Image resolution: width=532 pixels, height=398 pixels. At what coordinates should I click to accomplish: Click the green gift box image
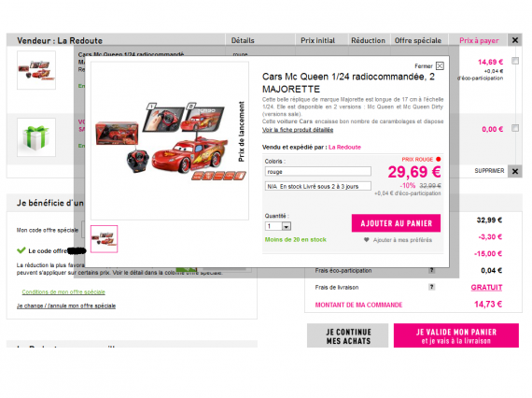(36, 137)
